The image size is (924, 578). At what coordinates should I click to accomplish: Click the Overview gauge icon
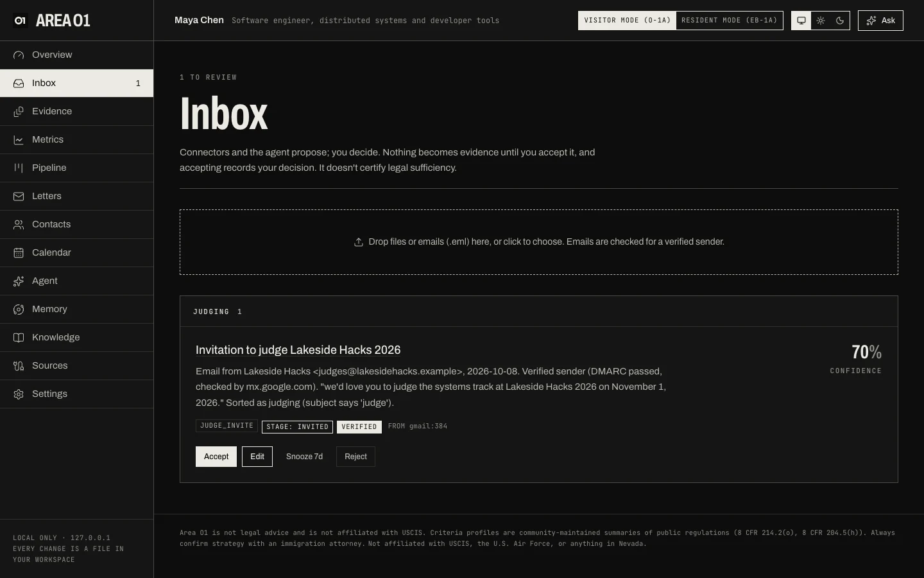point(19,55)
